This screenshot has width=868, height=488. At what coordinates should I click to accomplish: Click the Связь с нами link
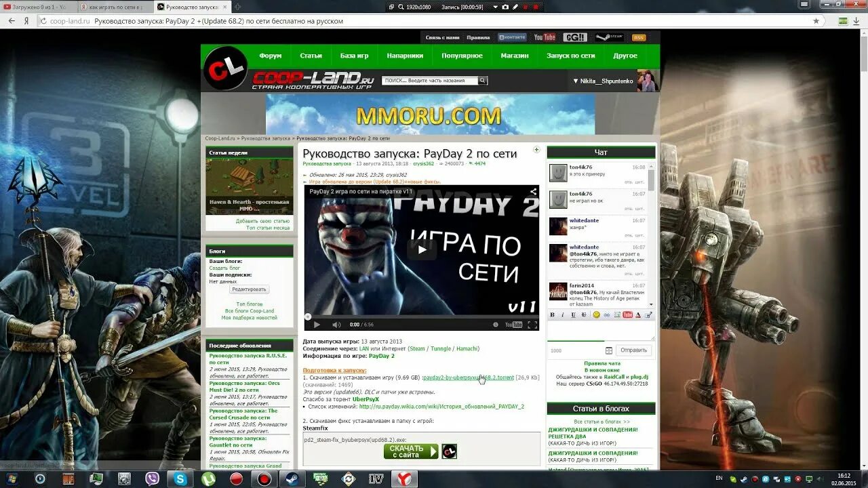click(x=442, y=37)
